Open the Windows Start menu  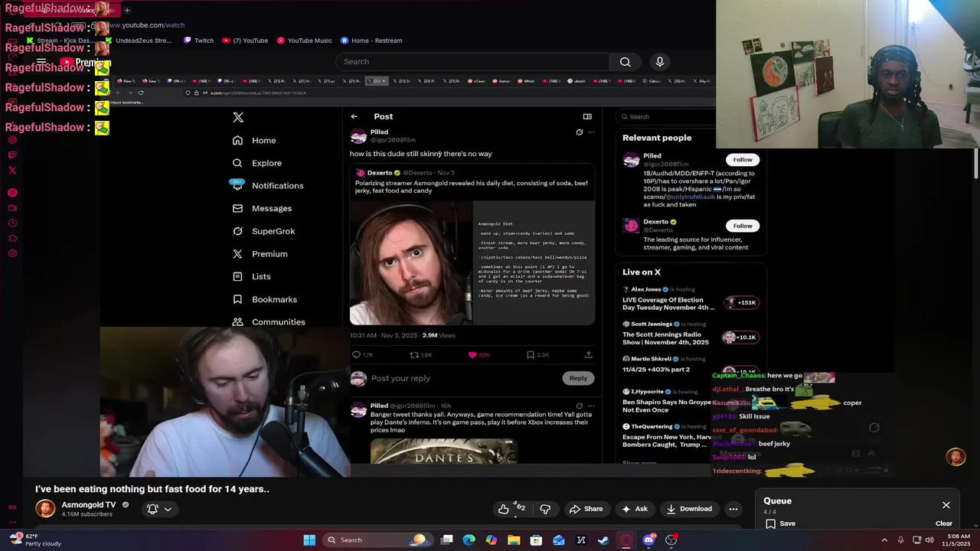(309, 540)
